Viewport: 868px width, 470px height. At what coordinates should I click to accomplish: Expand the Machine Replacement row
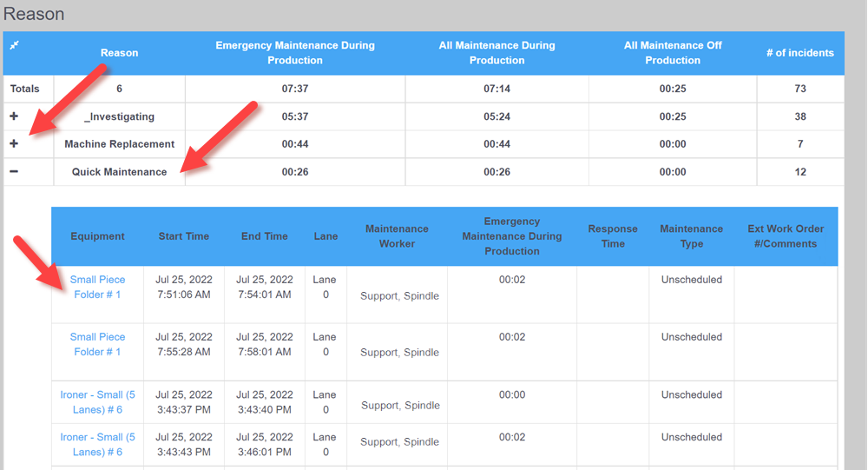(14, 143)
